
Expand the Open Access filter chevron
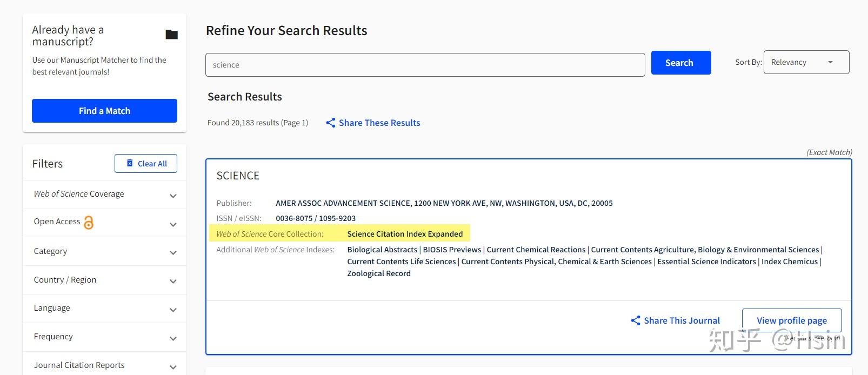click(173, 224)
